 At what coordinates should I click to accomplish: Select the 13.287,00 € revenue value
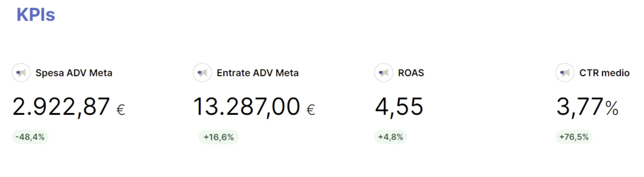click(x=254, y=107)
